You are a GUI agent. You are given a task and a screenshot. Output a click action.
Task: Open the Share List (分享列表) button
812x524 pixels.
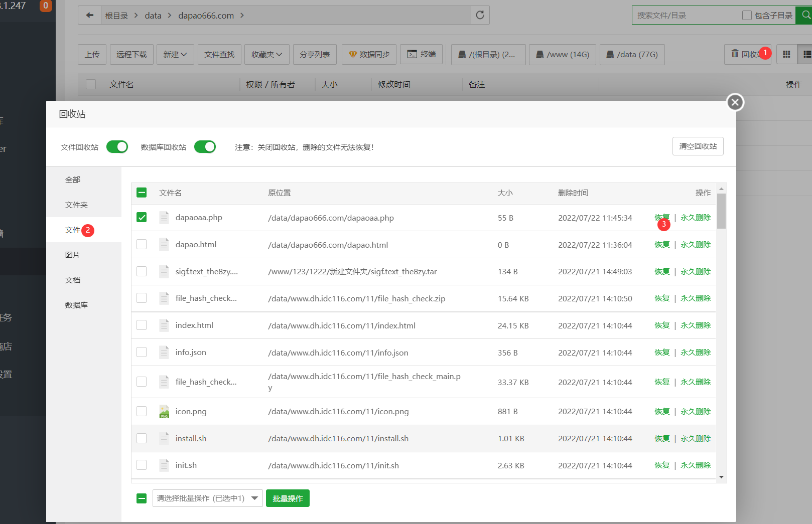[x=315, y=54]
